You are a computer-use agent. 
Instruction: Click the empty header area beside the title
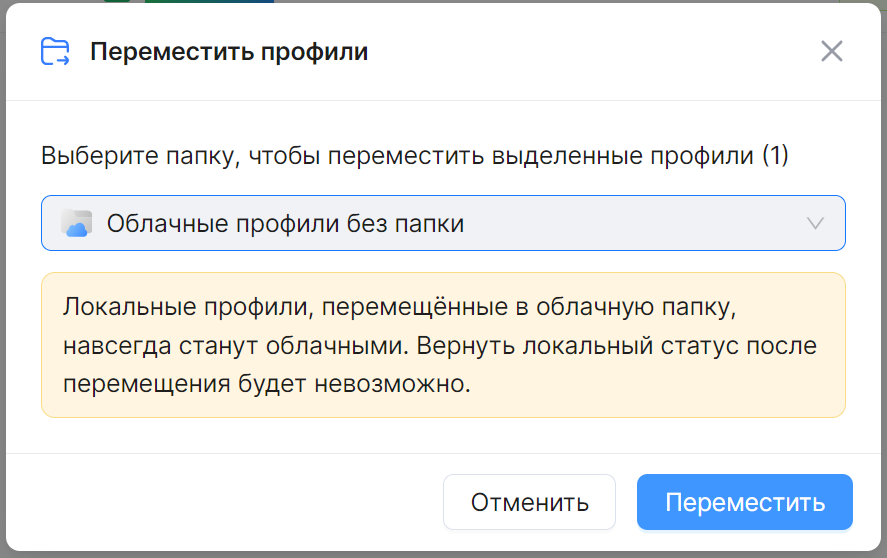pos(590,52)
